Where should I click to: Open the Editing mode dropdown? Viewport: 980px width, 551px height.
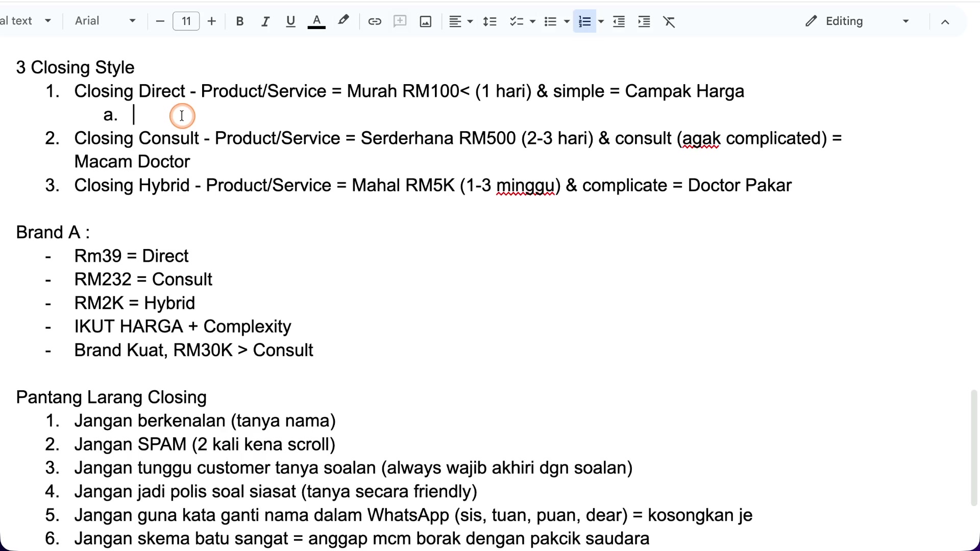coord(857,21)
